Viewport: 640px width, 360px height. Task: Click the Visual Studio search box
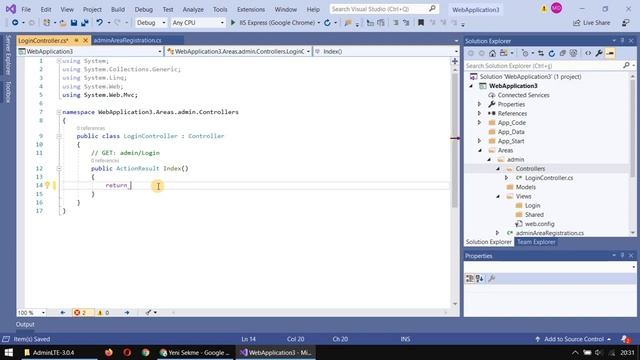[384, 9]
